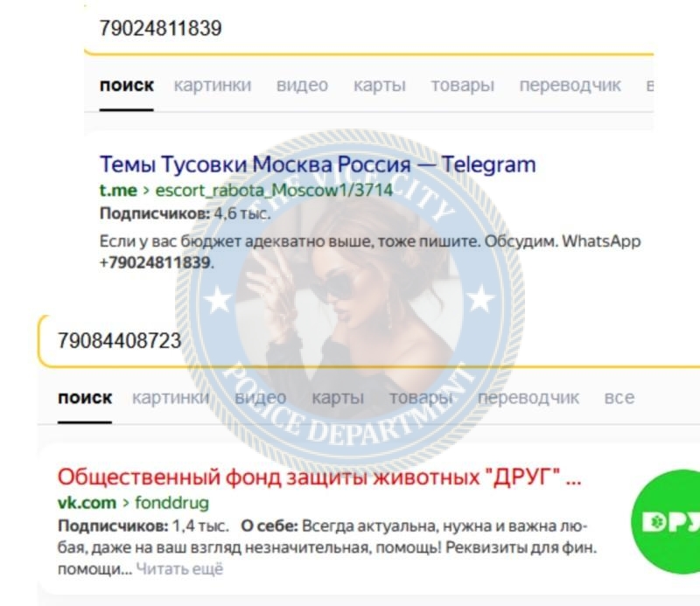
Task: Open result «Общественный фонд защиты животных ДРУГ»
Action: click(x=319, y=477)
